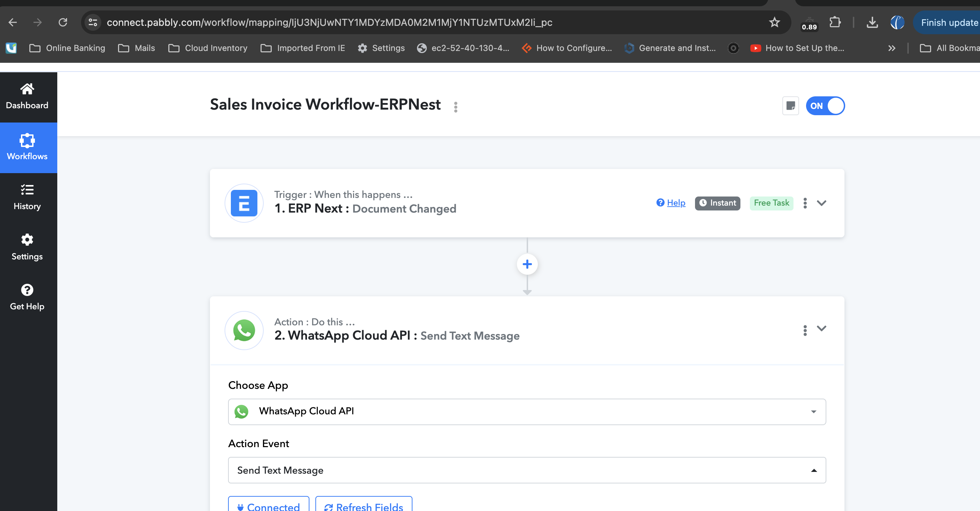Viewport: 980px width, 511px height.
Task: Click the ERP Next trigger app icon
Action: 244,203
